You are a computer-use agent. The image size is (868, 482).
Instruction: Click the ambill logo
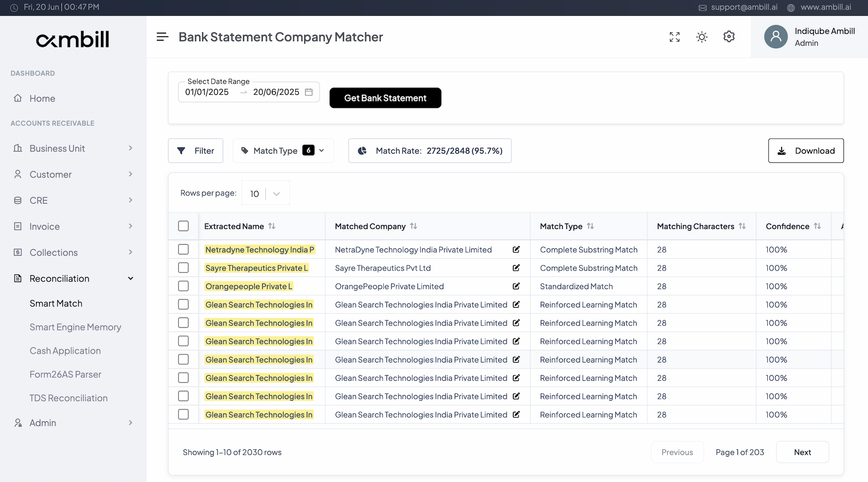(x=72, y=39)
